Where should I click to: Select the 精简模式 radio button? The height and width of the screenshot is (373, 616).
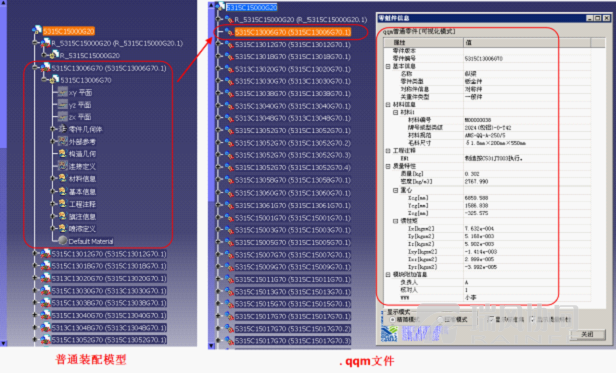[392, 320]
